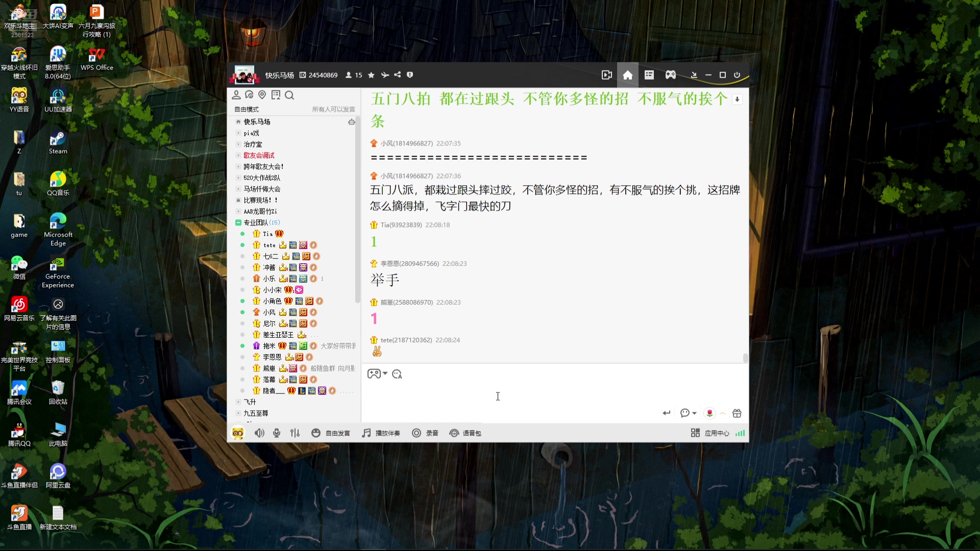Click the star favorite channel icon
980x551 pixels.
click(x=371, y=75)
